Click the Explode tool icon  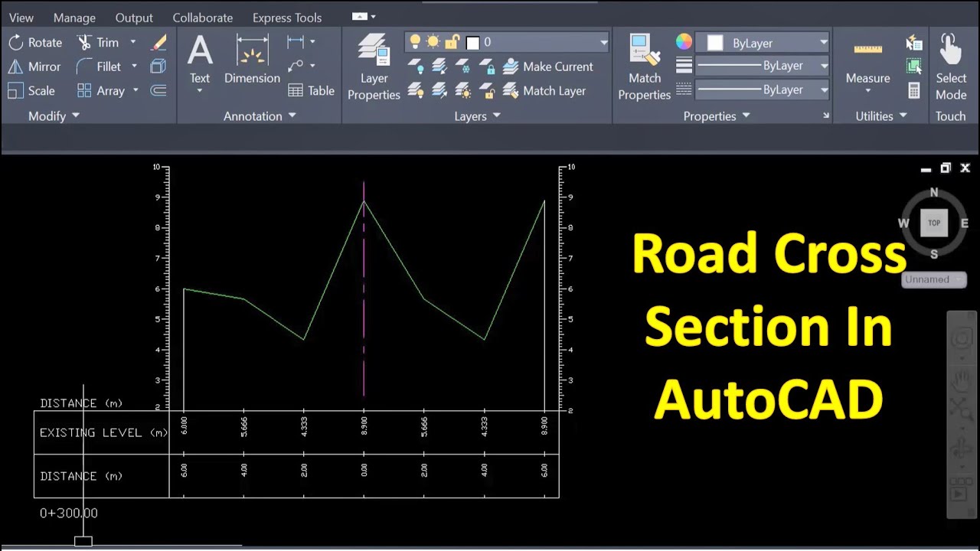[158, 67]
